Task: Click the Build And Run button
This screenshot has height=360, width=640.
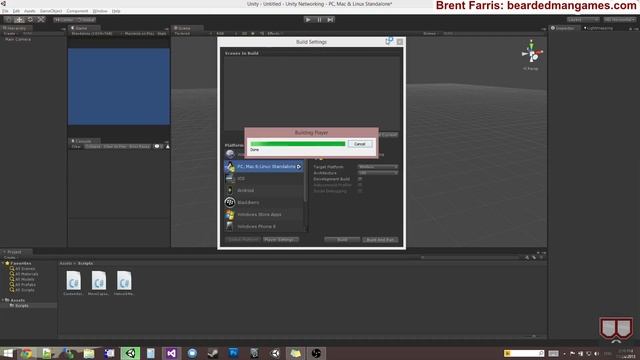Action: pos(380,240)
